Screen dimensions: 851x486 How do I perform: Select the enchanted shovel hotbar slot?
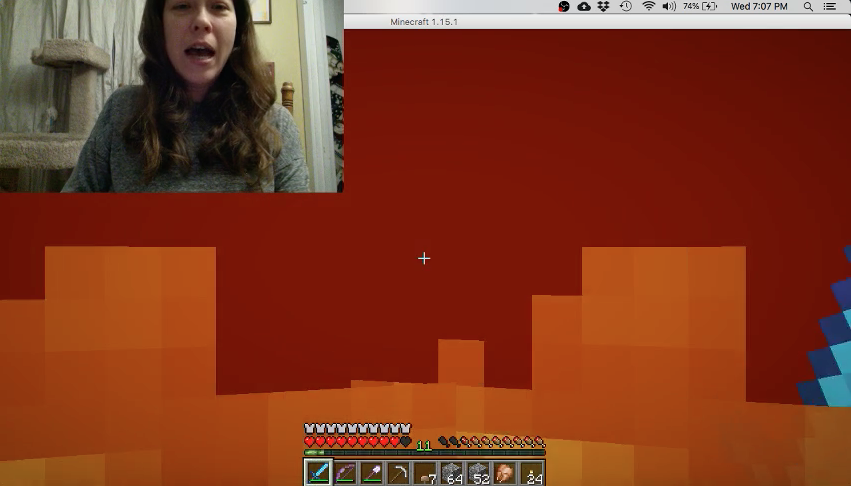tap(372, 473)
